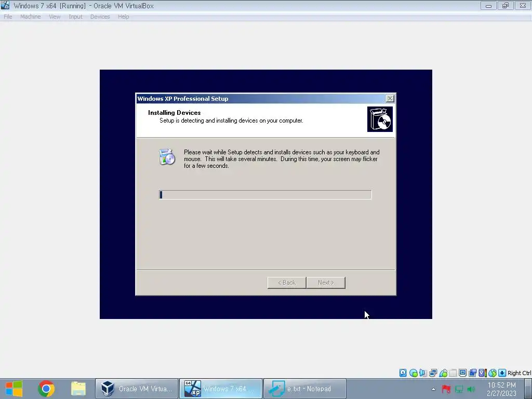Open the Input menu
The height and width of the screenshot is (399, 532).
tap(75, 17)
